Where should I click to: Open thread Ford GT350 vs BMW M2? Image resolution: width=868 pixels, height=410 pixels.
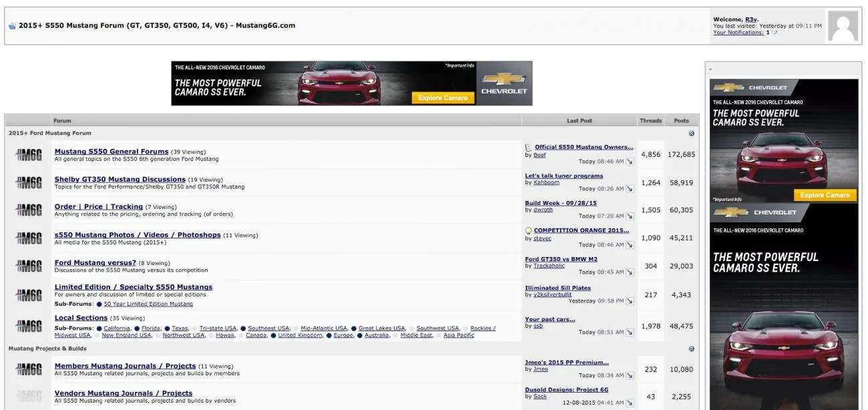tap(561, 259)
